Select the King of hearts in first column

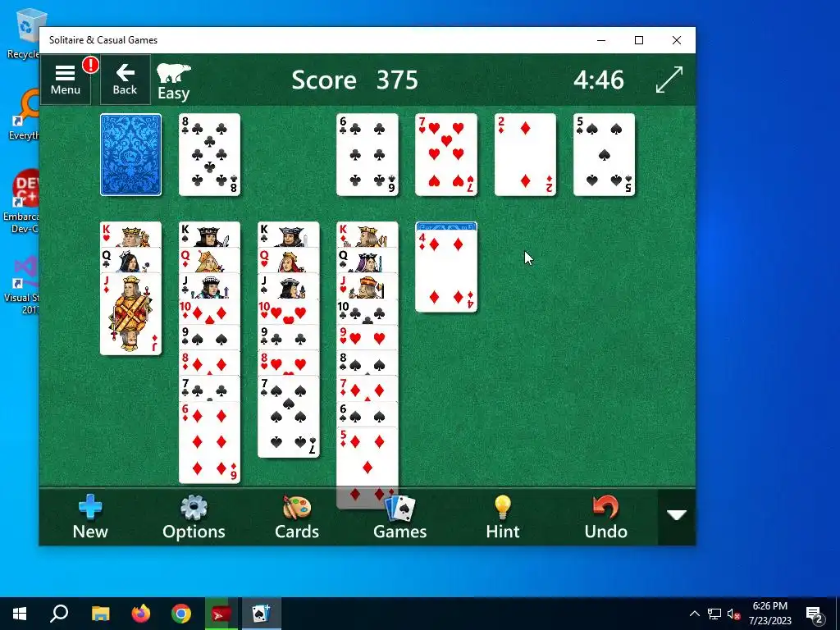coord(130,235)
